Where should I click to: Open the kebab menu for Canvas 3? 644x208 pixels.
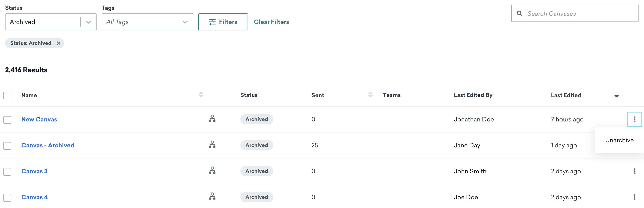[x=634, y=171]
